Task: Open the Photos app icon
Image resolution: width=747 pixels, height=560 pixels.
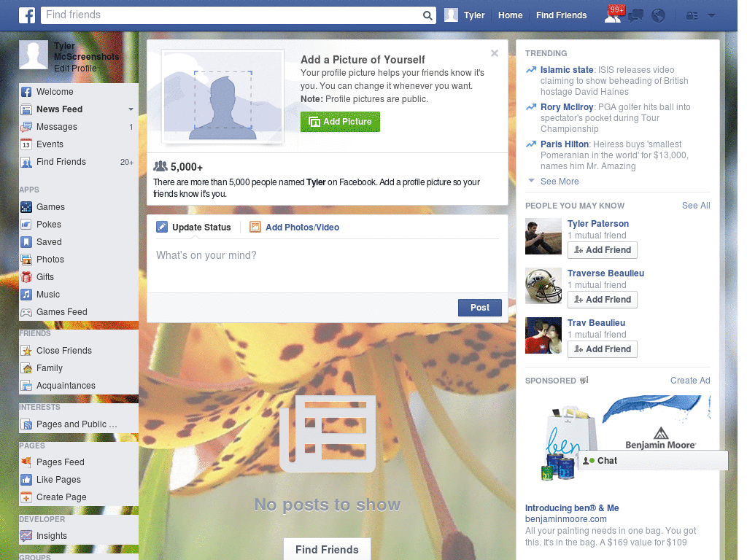Action: pyautogui.click(x=26, y=260)
